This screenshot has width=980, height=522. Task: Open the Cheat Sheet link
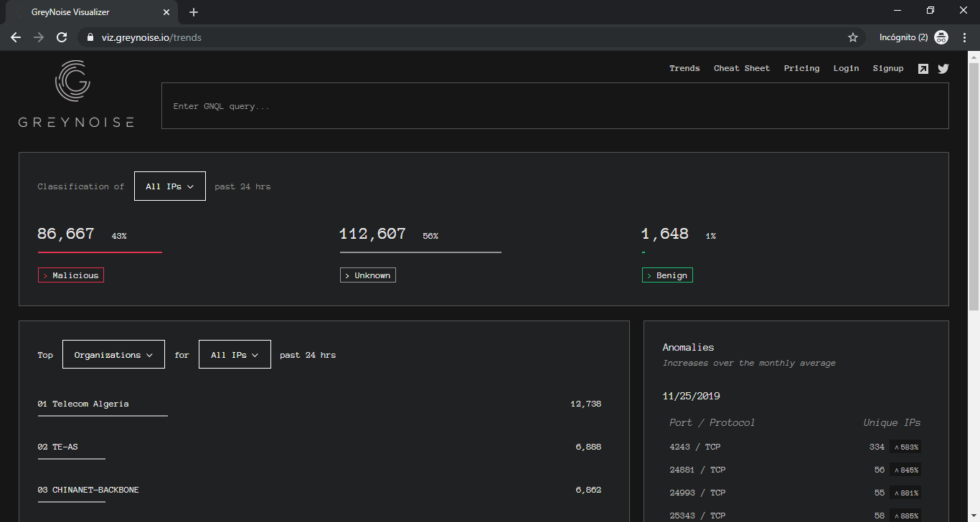pyautogui.click(x=742, y=68)
